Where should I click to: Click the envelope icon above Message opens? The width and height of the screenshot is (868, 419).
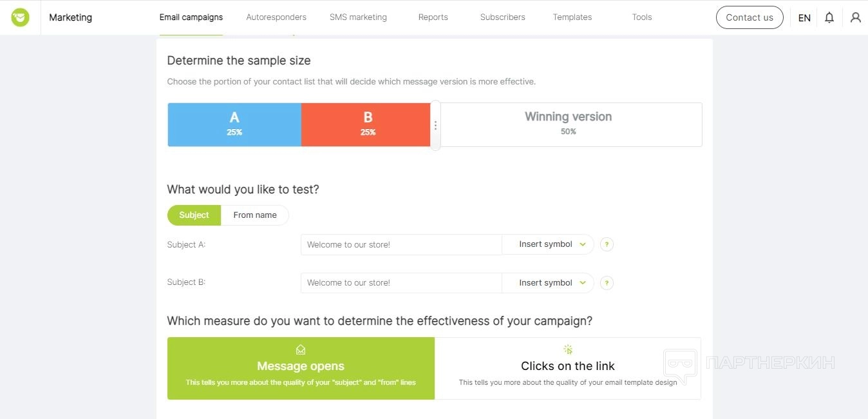(301, 350)
